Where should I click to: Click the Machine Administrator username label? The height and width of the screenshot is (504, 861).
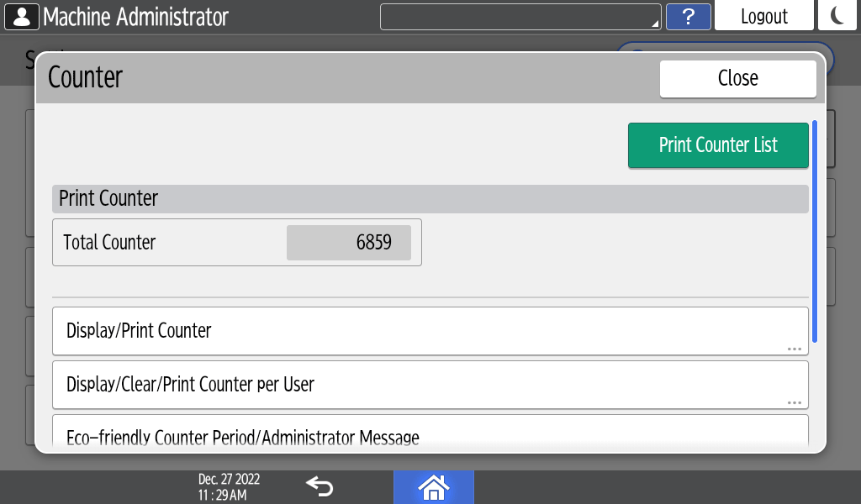(x=135, y=16)
